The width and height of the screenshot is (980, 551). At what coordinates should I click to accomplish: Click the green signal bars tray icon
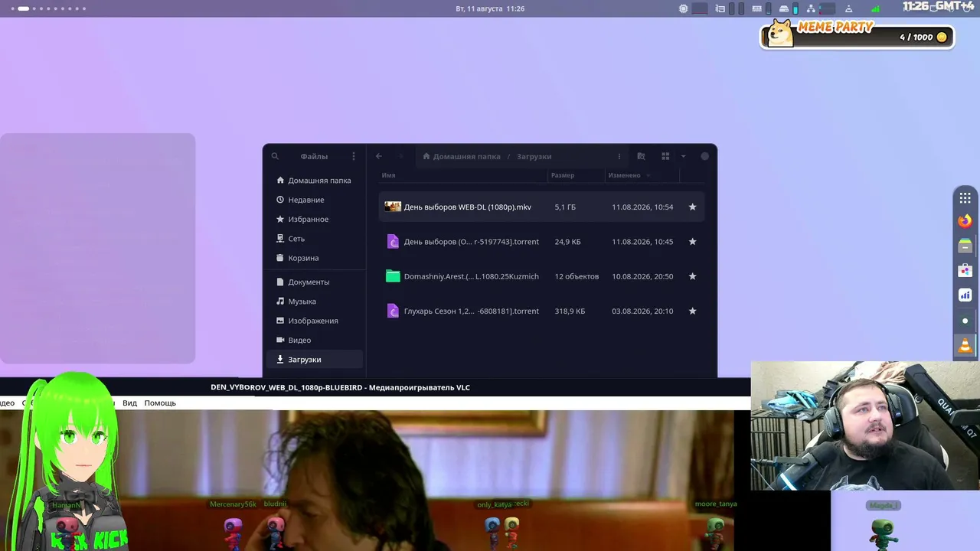tap(875, 9)
